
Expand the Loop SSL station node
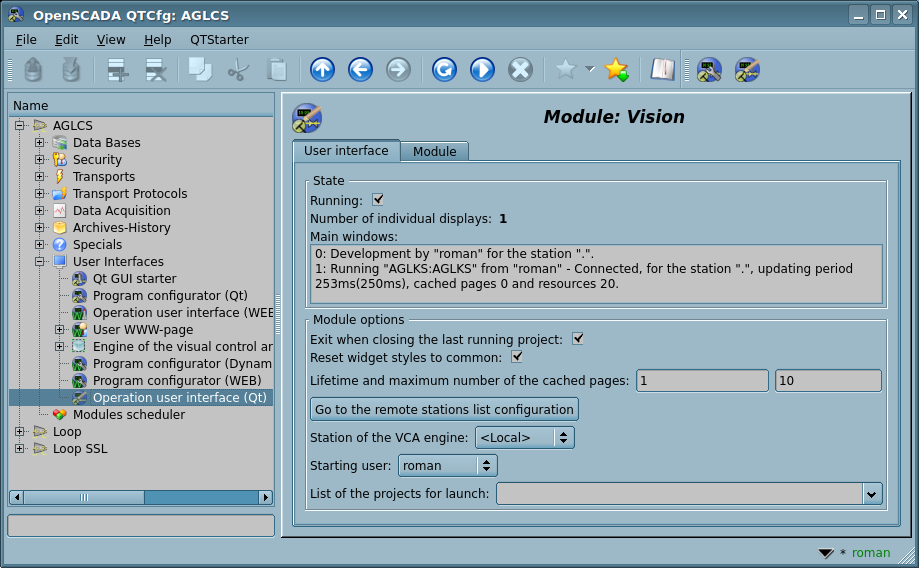click(x=19, y=448)
